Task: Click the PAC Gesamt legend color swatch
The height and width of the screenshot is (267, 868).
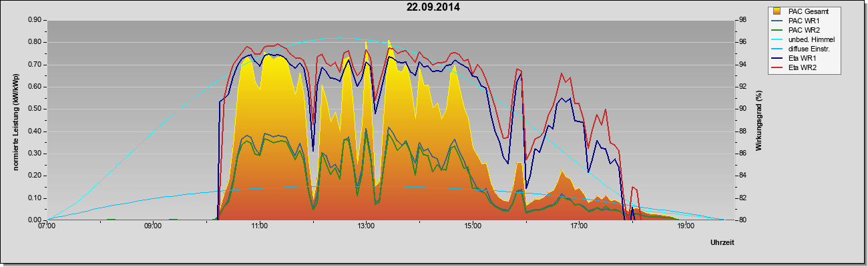Action: 777,11
